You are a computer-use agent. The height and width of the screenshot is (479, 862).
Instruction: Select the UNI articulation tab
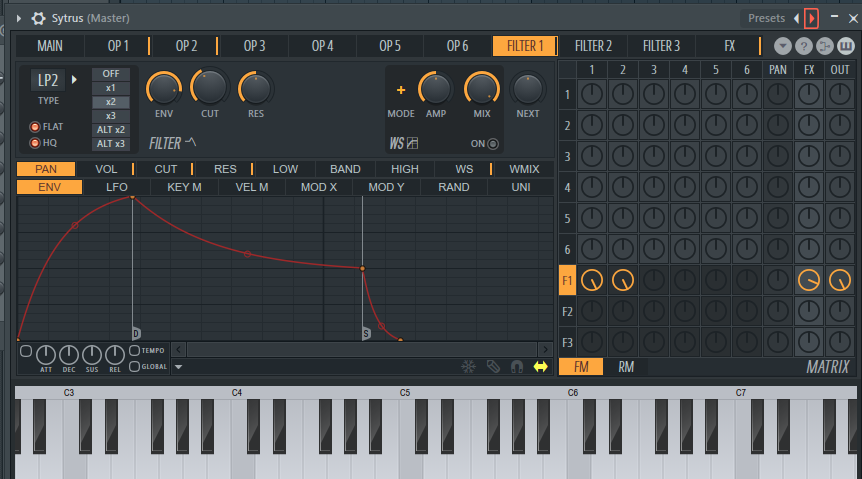[x=521, y=187]
